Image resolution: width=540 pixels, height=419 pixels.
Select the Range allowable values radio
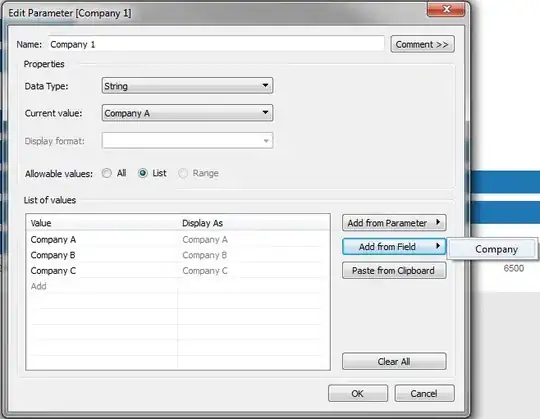[x=183, y=173]
